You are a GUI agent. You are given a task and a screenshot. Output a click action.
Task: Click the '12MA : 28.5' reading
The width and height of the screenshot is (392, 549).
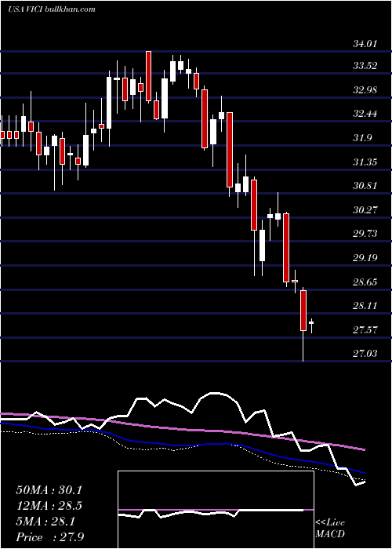pyautogui.click(x=49, y=506)
